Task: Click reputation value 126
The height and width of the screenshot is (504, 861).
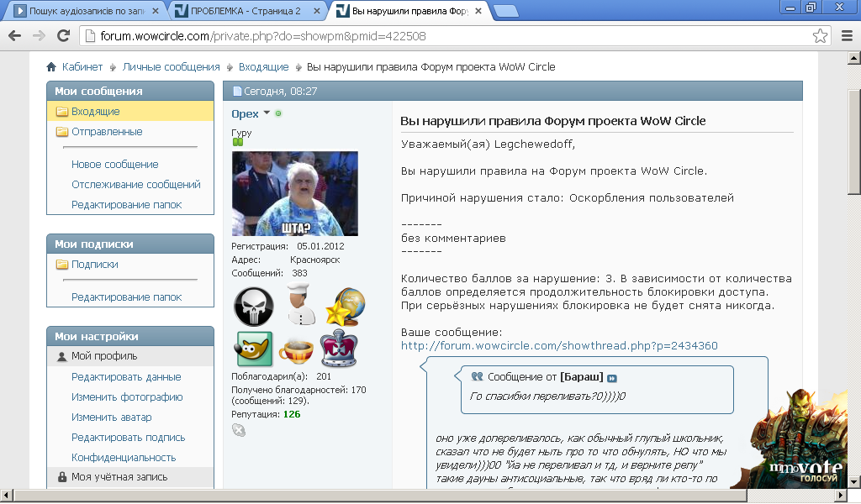Action: tap(292, 415)
